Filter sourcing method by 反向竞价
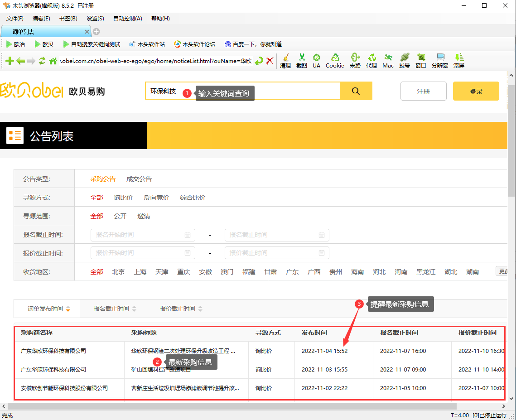The width and height of the screenshot is (516, 420). pos(156,198)
